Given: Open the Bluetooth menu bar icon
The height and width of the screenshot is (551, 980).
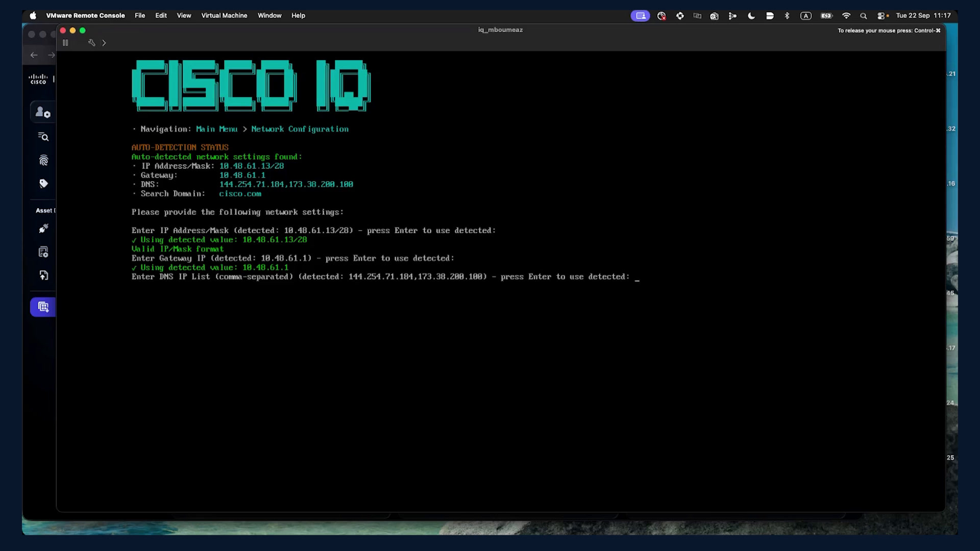Looking at the screenshot, I should 787,16.
